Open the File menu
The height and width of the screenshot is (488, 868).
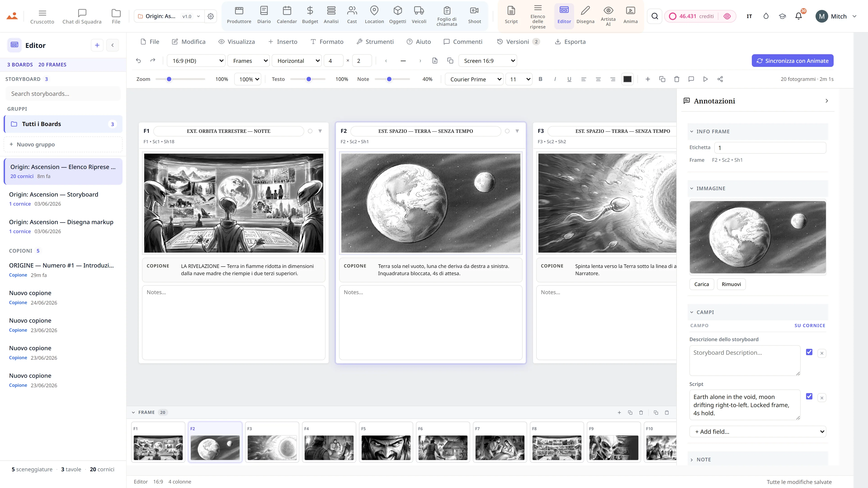click(x=150, y=42)
